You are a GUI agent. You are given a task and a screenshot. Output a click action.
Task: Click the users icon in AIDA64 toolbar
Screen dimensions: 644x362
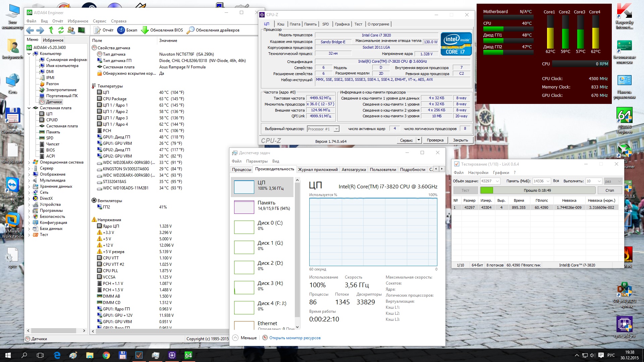point(71,30)
